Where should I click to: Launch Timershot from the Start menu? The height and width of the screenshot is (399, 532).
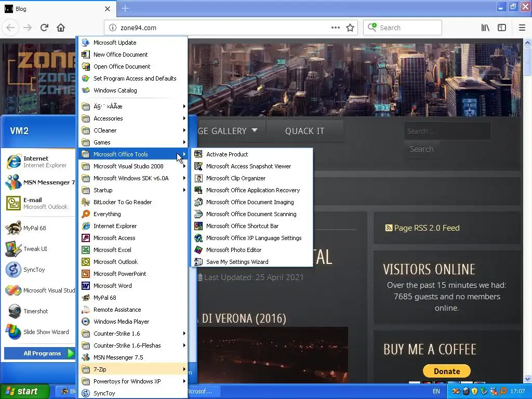[x=39, y=311]
